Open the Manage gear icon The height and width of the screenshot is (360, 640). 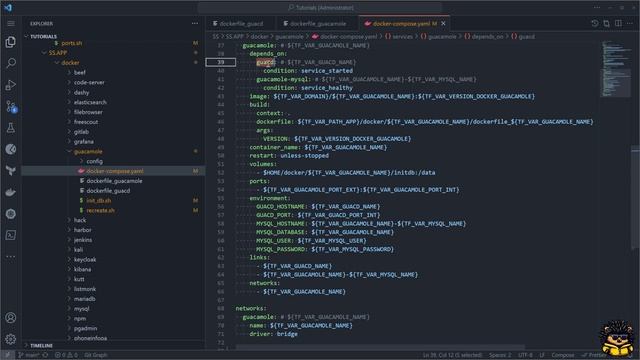(11, 339)
